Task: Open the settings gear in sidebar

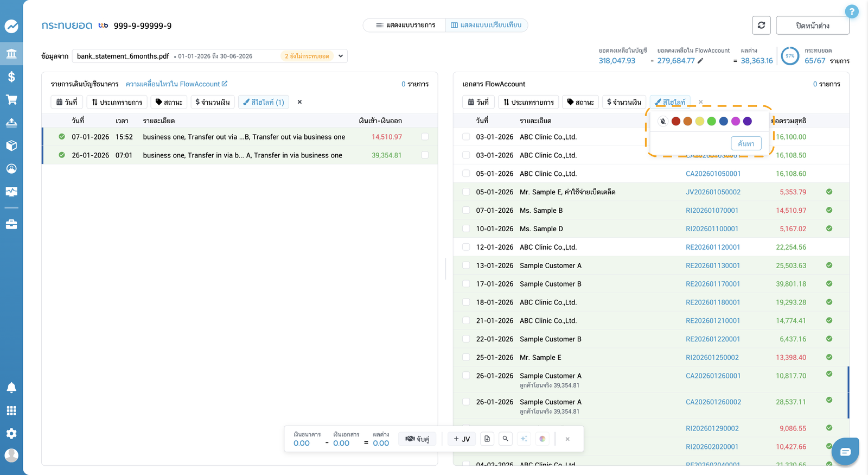Action: click(x=11, y=433)
